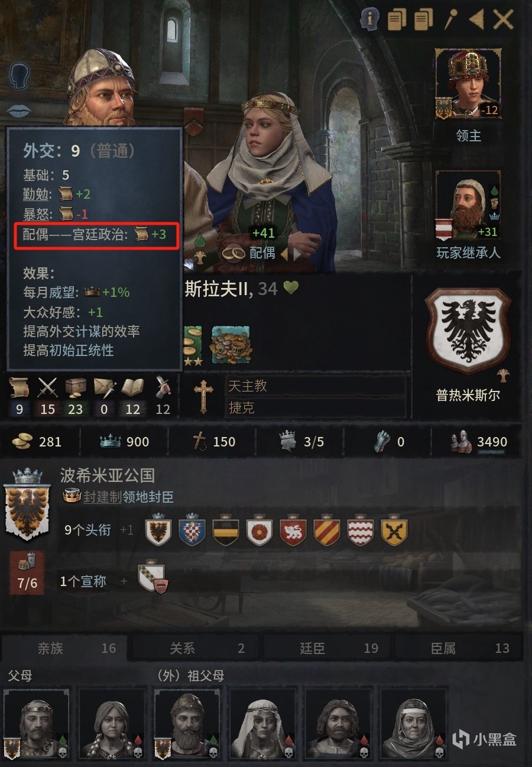Image resolution: width=532 pixels, height=767 pixels.
Task: Click the lips icon beside portrait
Action: point(19,111)
